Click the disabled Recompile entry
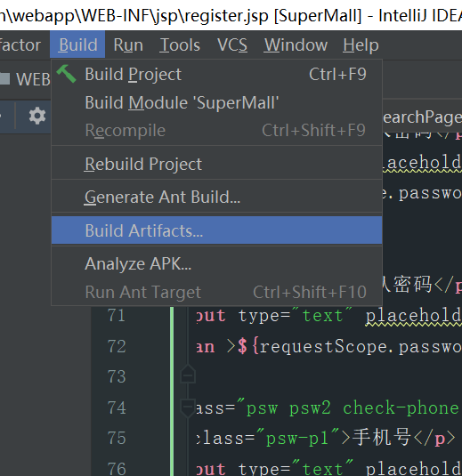This screenshot has width=462, height=476. coord(216,130)
